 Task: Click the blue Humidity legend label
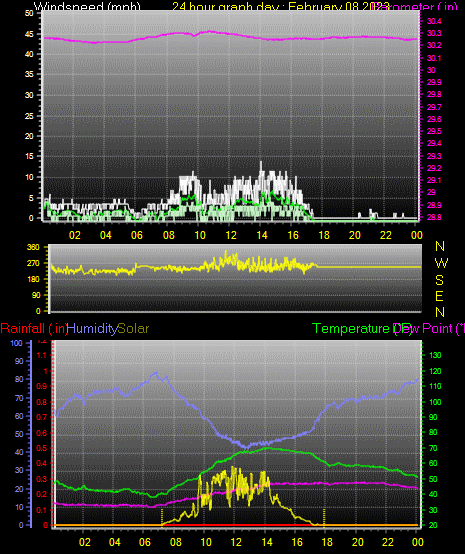[x=92, y=329]
